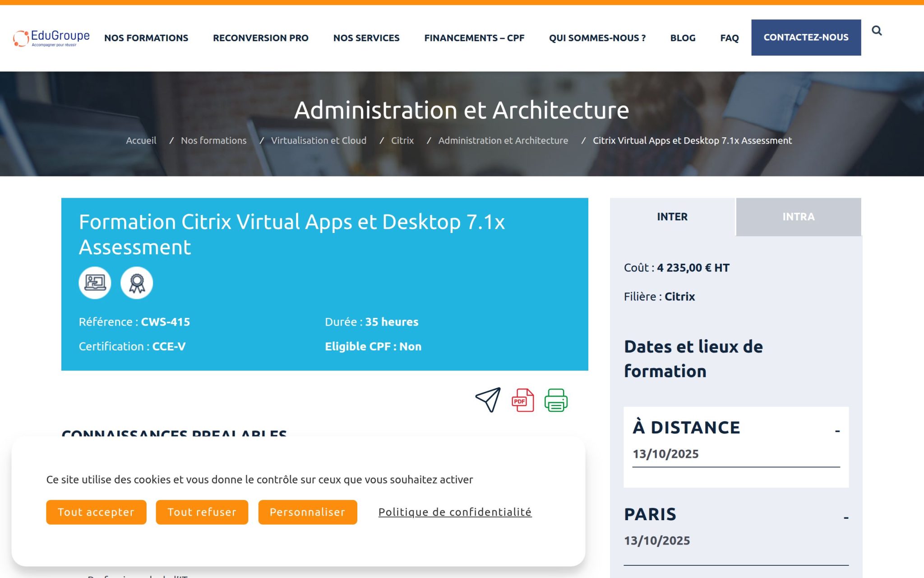Refuse cookies with Tout refuser
Screen dimensions: 924x578
pyautogui.click(x=202, y=512)
